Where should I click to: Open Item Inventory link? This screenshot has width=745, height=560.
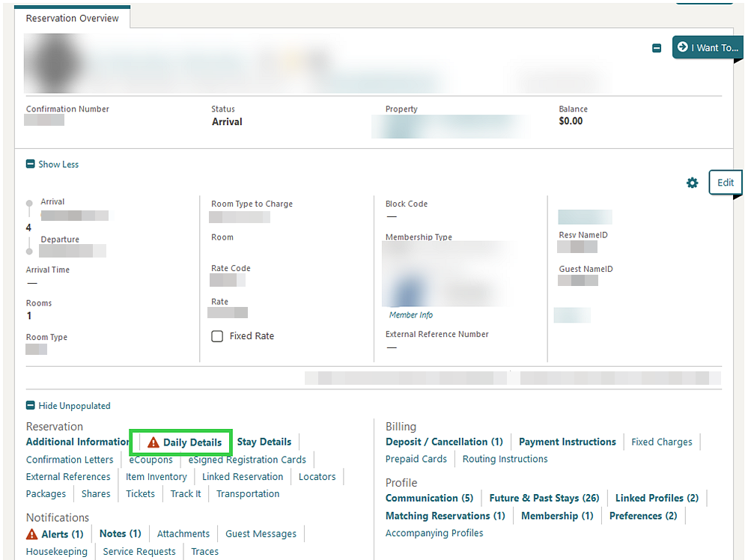point(156,476)
